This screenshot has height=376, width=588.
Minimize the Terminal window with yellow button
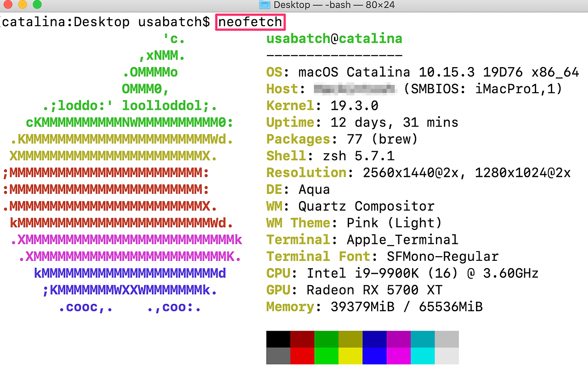tap(22, 5)
